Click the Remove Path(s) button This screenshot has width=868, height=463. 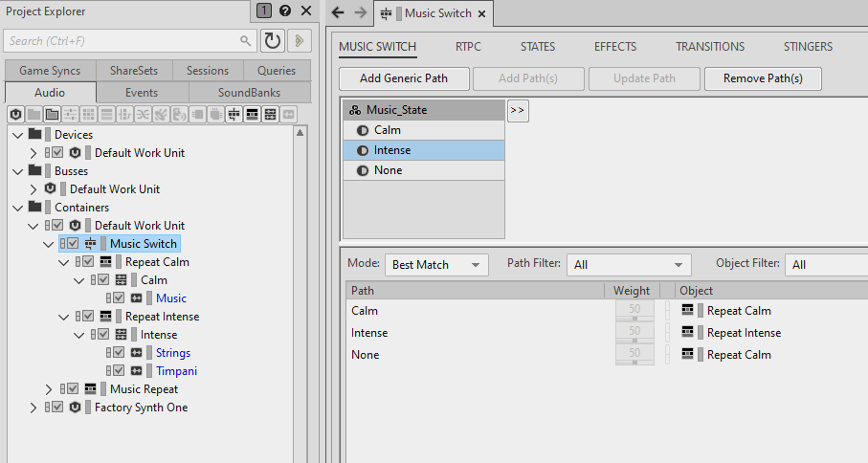(x=763, y=78)
